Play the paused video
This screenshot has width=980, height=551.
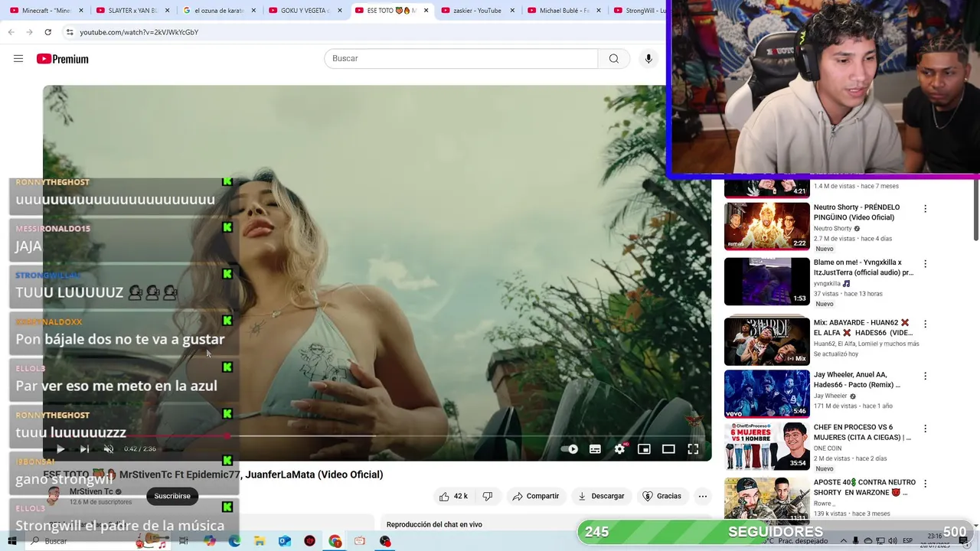click(x=60, y=449)
